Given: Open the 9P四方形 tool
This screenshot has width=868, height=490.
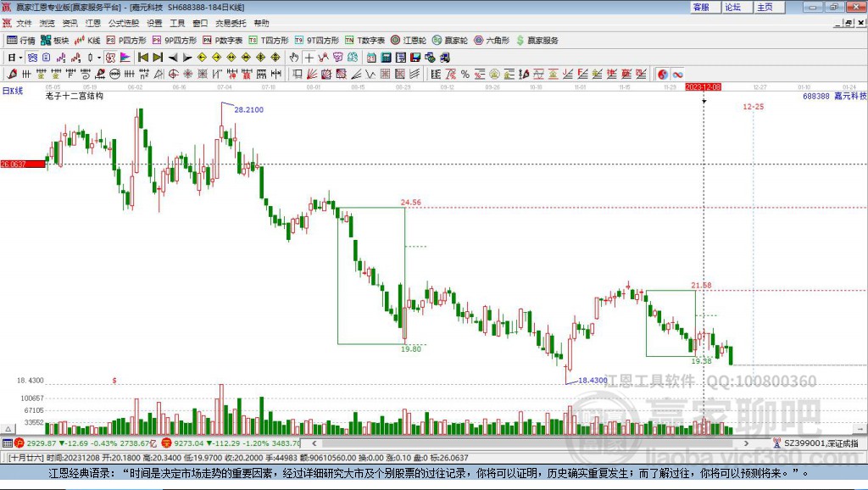Looking at the screenshot, I should click(x=175, y=41).
